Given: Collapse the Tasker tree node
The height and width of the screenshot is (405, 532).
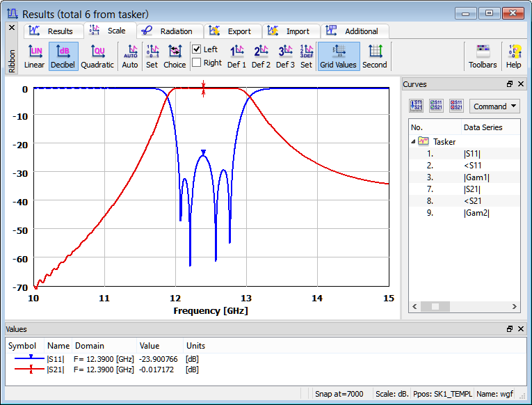Looking at the screenshot, I should (413, 141).
